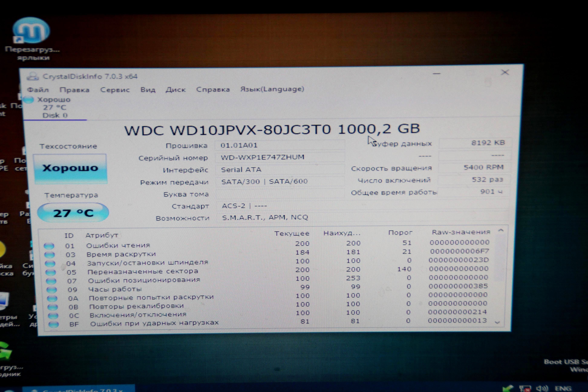Open the Файл menu
Viewport: 588px width, 392px height.
[38, 90]
